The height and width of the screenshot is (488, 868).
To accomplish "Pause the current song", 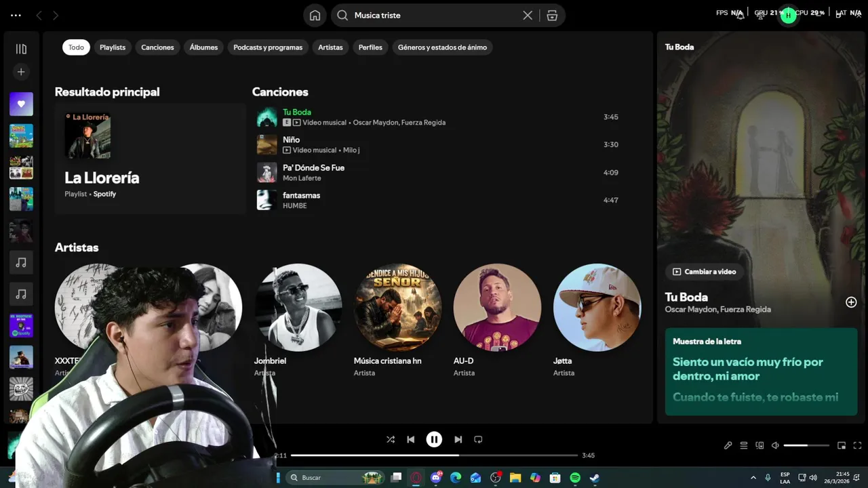I will click(434, 439).
